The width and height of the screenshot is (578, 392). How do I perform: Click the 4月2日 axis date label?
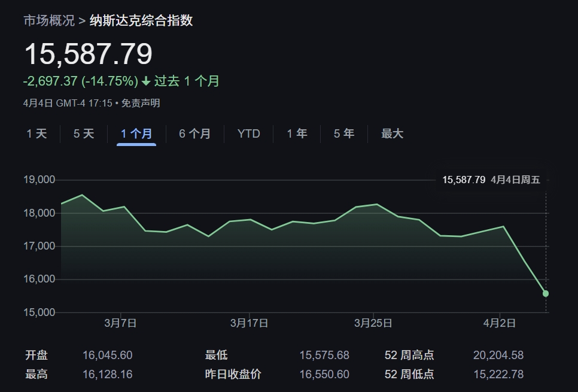pos(500,323)
